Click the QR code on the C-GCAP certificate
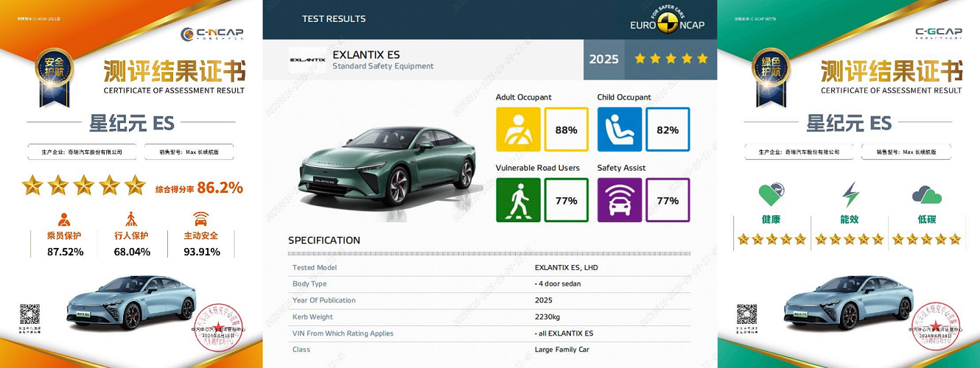Screen dimensions: 980x368 (x=746, y=314)
